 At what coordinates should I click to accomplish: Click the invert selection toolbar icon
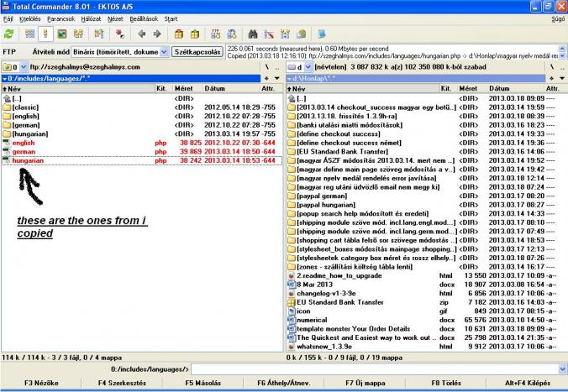[x=98, y=34]
